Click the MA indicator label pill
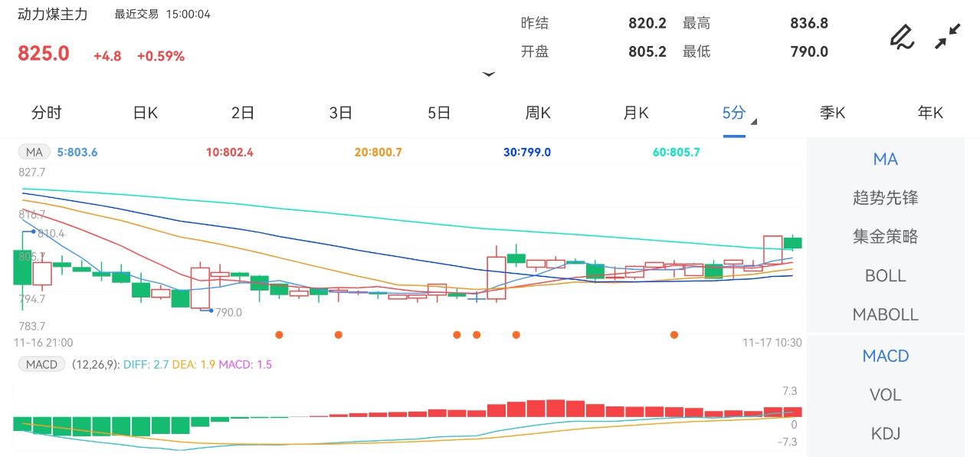980x457 pixels. click(33, 152)
